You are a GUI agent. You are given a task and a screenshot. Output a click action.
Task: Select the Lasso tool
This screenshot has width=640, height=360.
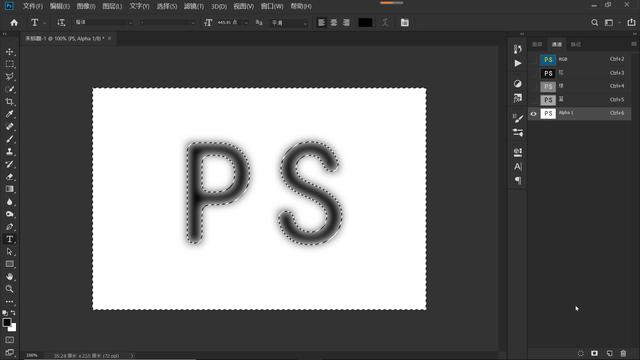point(9,77)
